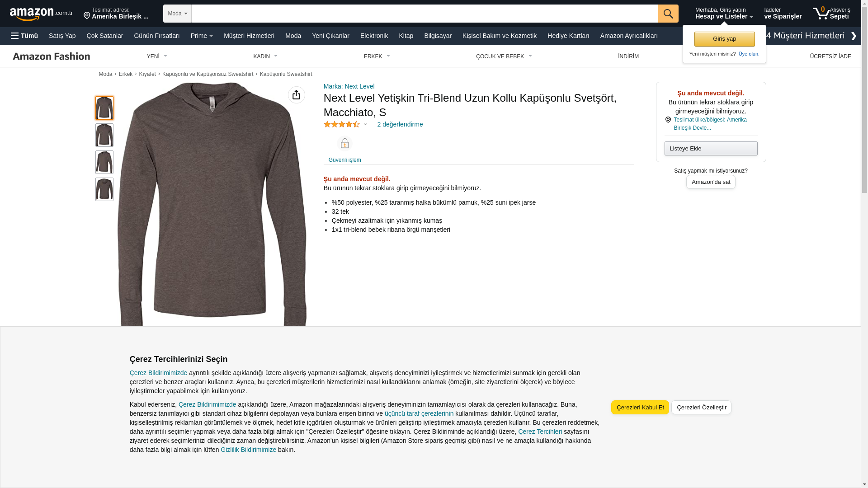Click the delivery address location pin

87,16
